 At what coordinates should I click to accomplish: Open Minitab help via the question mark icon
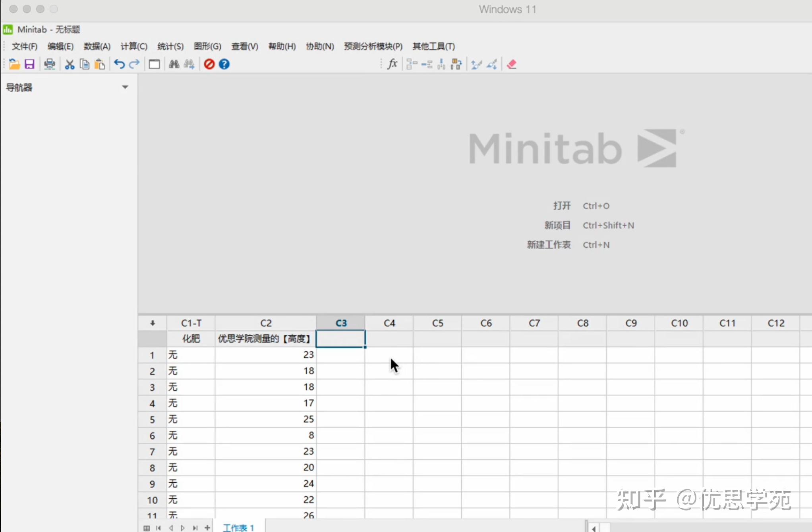click(x=224, y=64)
